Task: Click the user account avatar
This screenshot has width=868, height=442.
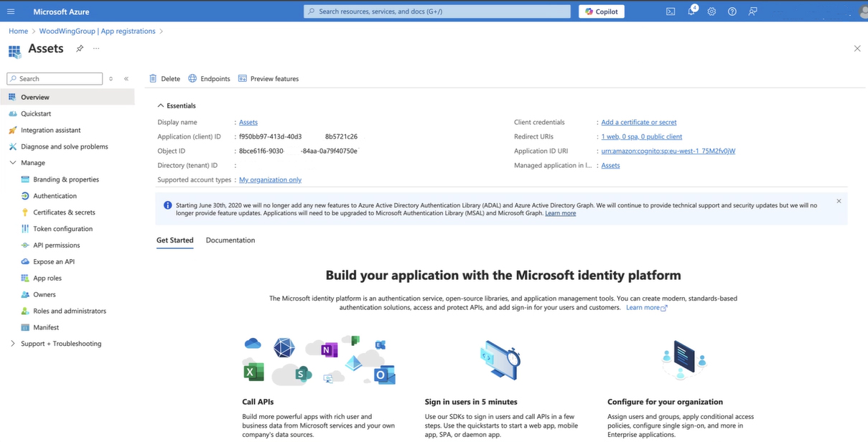Action: coord(862,11)
